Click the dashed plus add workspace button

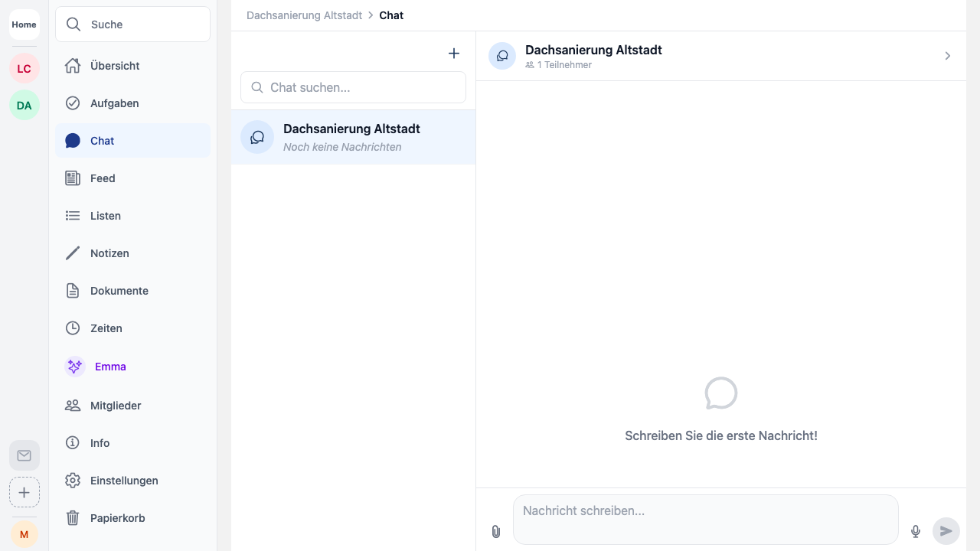(x=24, y=492)
